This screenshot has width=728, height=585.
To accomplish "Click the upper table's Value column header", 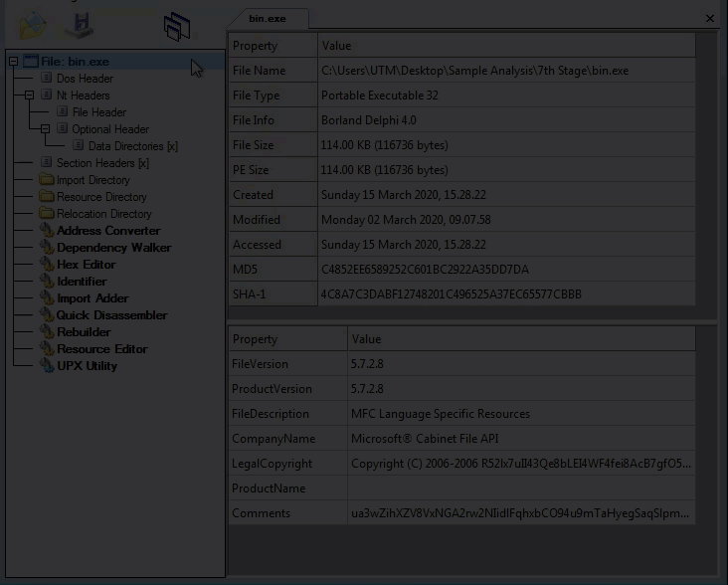I will tap(506, 46).
